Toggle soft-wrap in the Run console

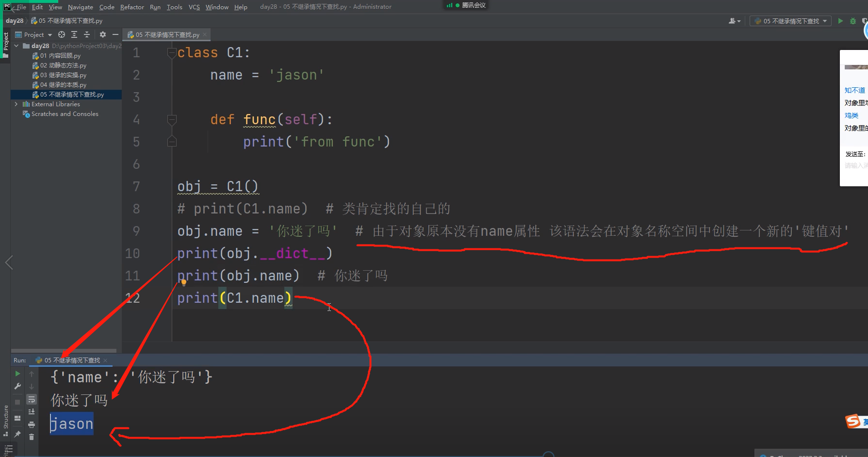tap(32, 399)
